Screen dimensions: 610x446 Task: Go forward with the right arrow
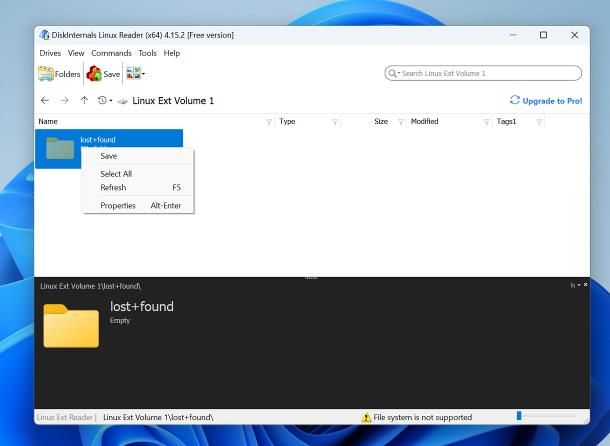(x=65, y=100)
